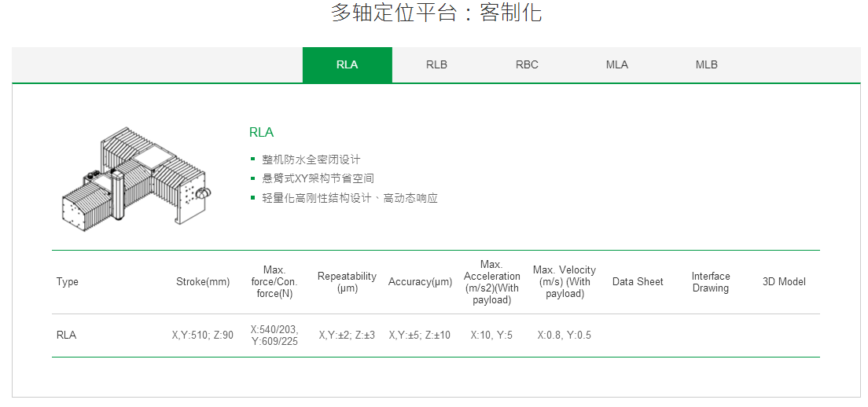Open the MLB tab

tap(706, 64)
